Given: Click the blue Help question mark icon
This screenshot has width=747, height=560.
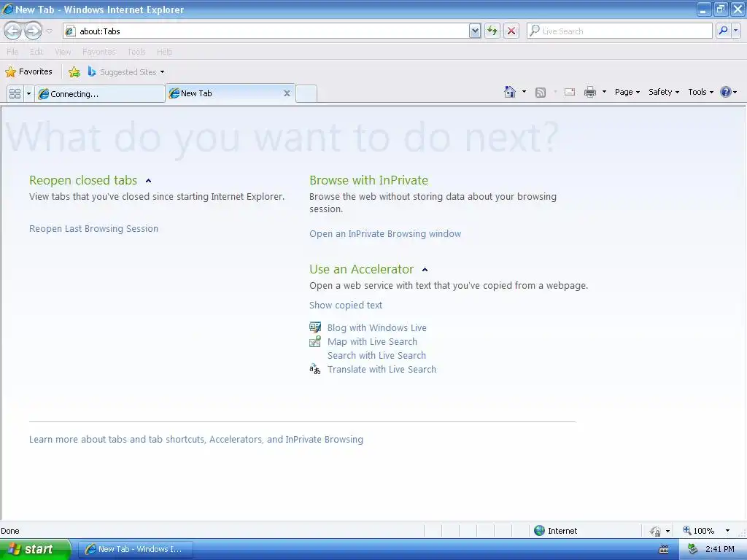Looking at the screenshot, I should pyautogui.click(x=726, y=92).
